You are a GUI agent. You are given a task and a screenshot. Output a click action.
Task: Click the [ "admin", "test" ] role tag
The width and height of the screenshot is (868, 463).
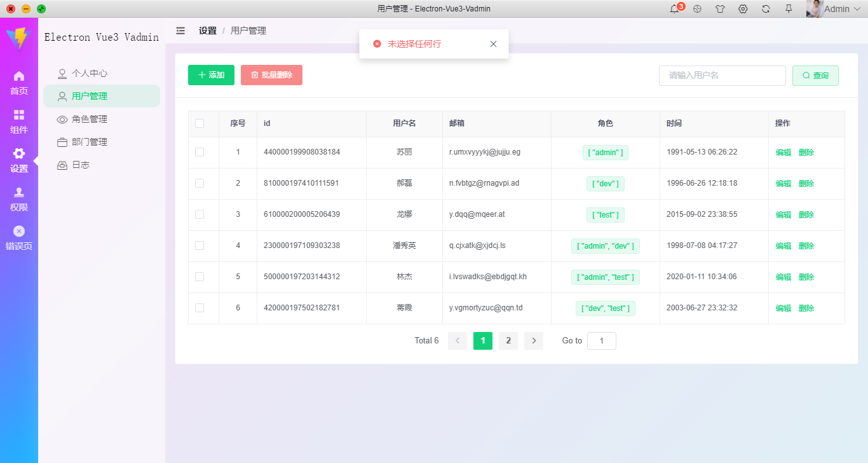coord(606,277)
